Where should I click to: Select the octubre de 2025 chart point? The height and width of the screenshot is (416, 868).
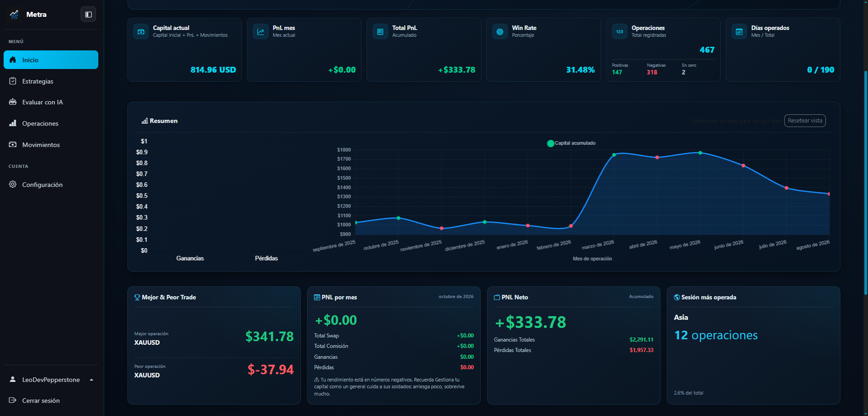(399, 218)
